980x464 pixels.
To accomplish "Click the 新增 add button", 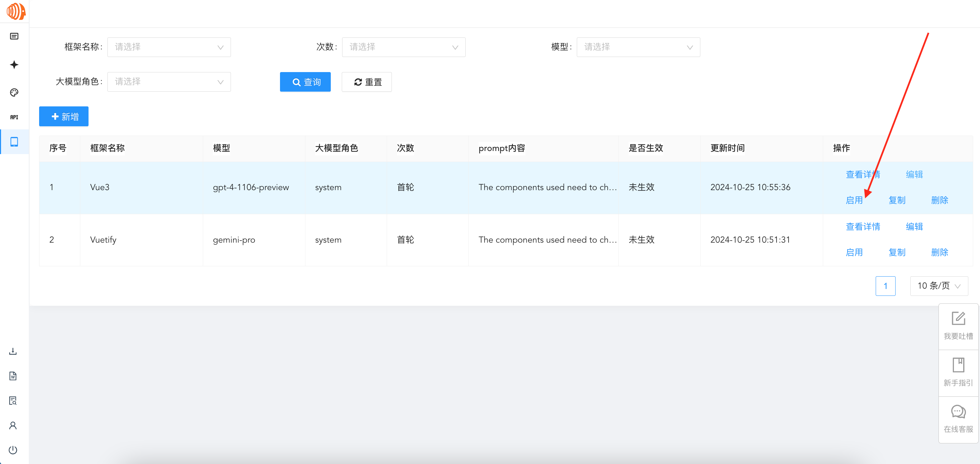I will click(x=64, y=116).
